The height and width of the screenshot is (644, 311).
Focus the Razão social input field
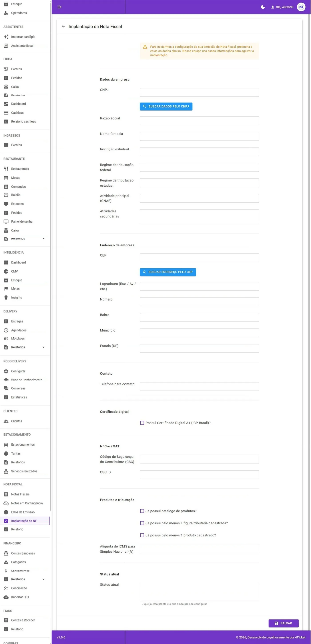199,121
